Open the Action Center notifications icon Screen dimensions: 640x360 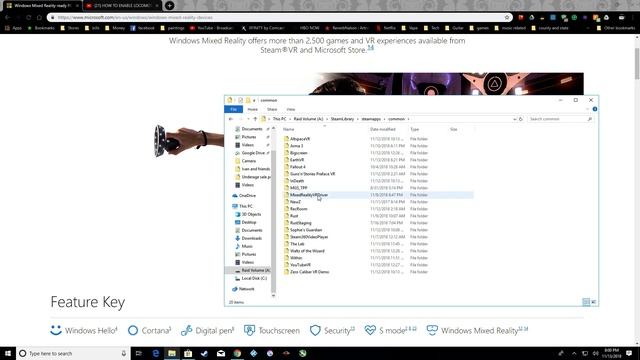(x=629, y=353)
